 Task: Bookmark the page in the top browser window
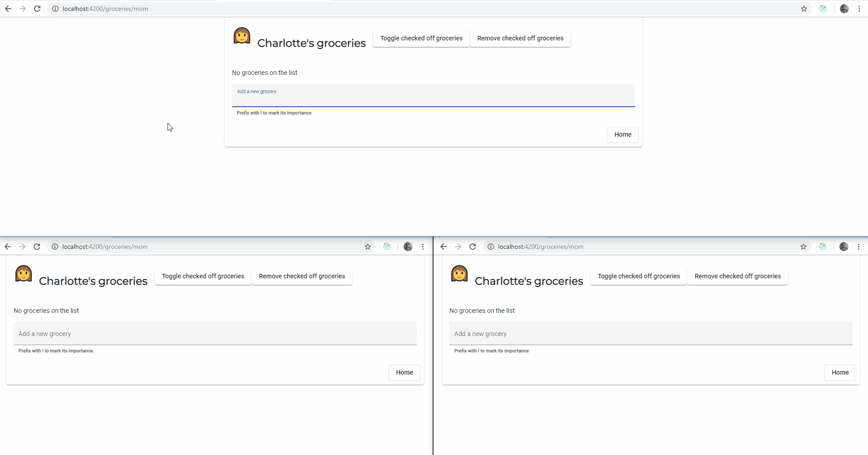pyautogui.click(x=804, y=9)
